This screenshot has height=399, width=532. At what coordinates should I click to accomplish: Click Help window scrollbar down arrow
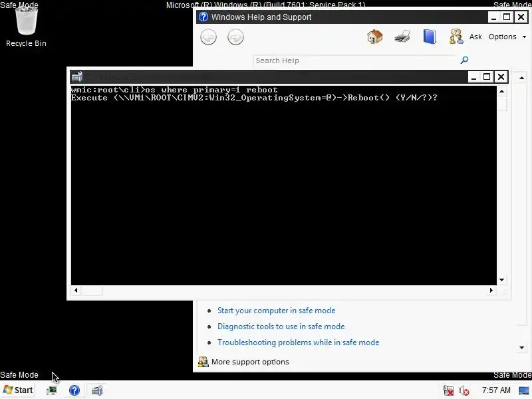[x=522, y=347]
